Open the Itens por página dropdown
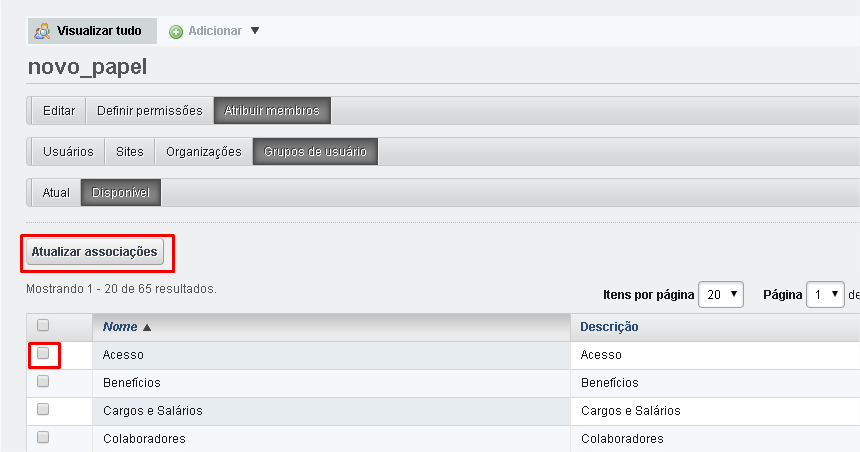860x452 pixels. pyautogui.click(x=721, y=294)
